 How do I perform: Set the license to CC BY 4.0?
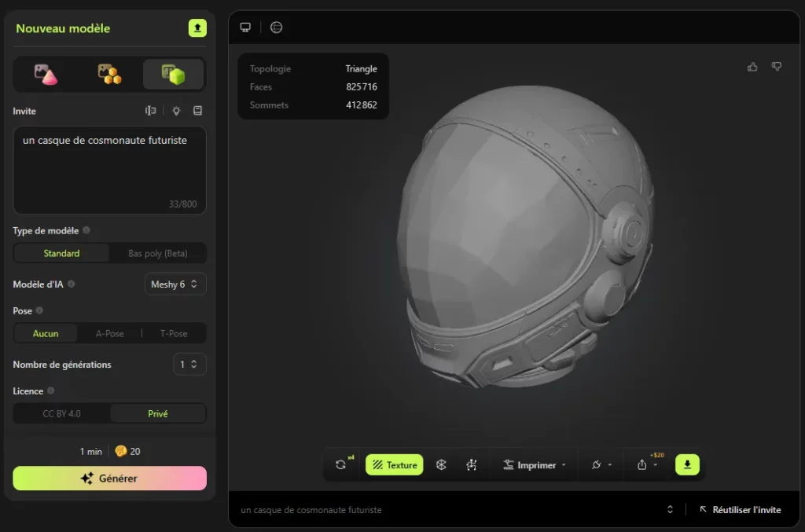tap(61, 413)
